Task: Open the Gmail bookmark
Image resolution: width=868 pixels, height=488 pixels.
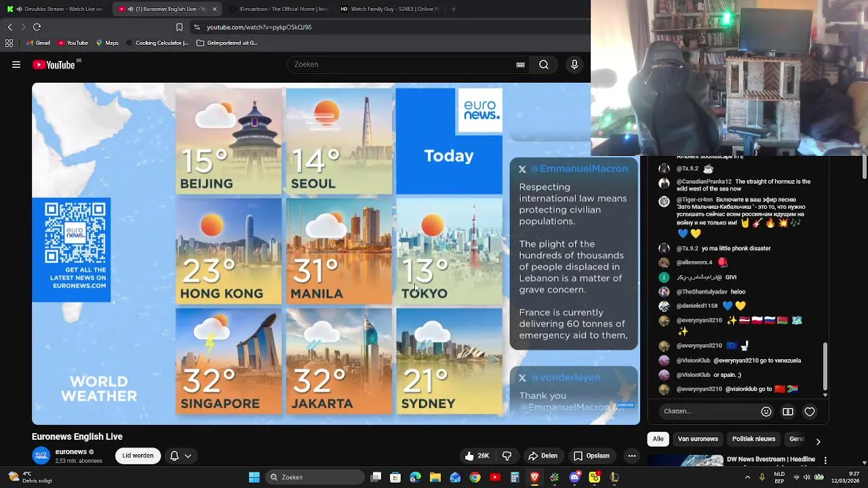Action: click(x=38, y=43)
